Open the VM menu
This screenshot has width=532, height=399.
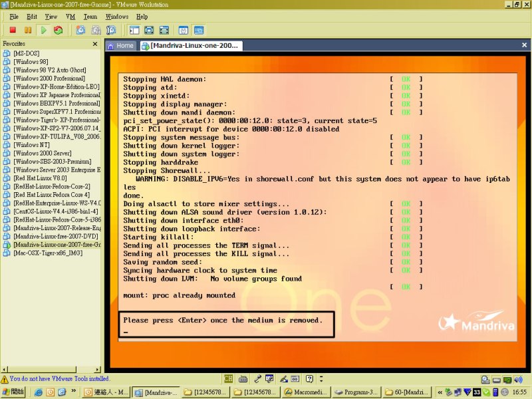70,16
